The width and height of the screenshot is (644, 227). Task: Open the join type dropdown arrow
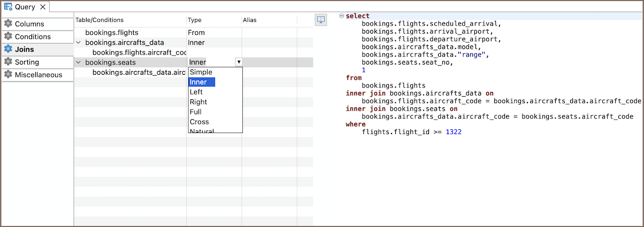coord(239,62)
